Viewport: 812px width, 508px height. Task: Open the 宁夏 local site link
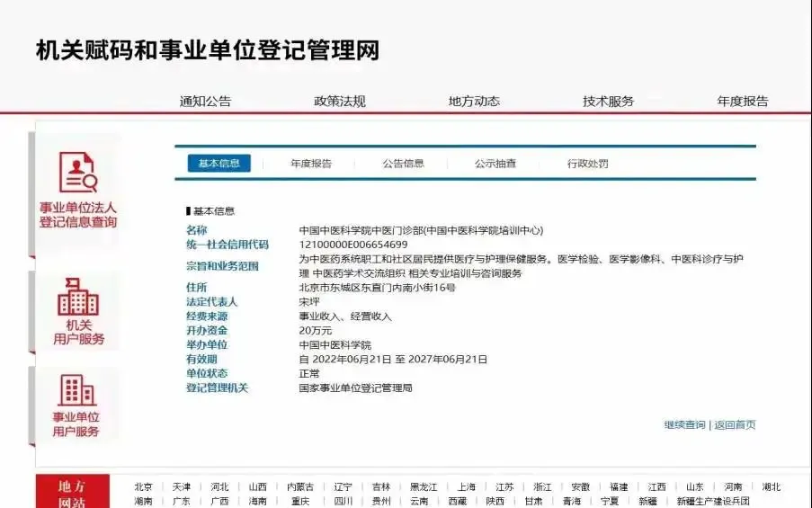(x=610, y=502)
